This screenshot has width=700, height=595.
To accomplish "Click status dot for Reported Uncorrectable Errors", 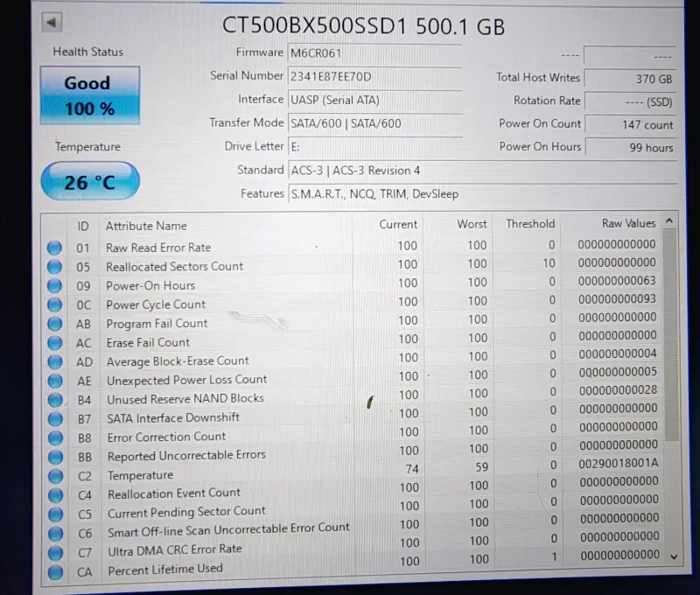I will click(x=55, y=457).
